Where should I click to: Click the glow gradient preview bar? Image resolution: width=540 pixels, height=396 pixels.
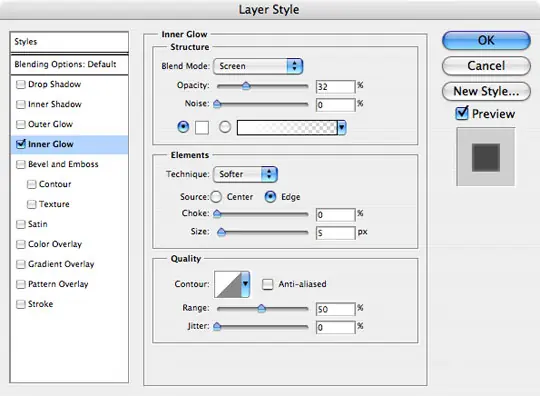click(287, 128)
